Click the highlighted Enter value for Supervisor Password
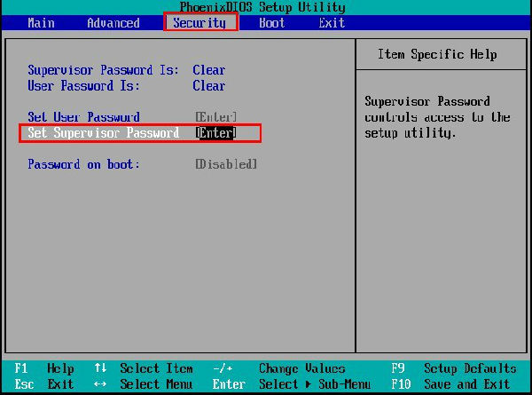The width and height of the screenshot is (532, 395). click(216, 133)
